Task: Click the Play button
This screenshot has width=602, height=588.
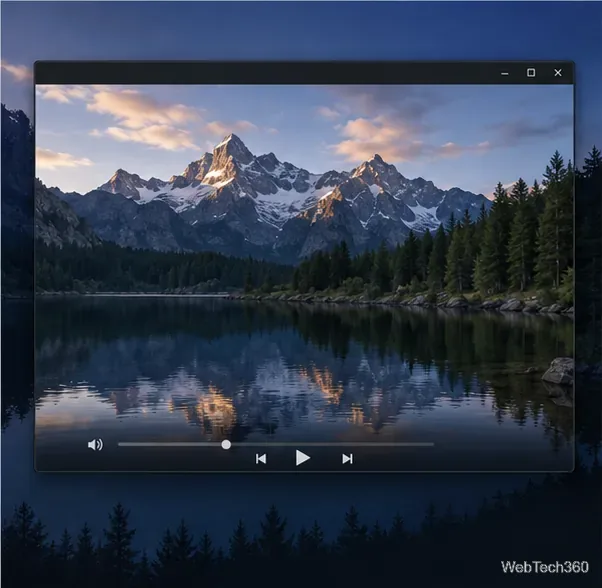Action: pos(303,458)
